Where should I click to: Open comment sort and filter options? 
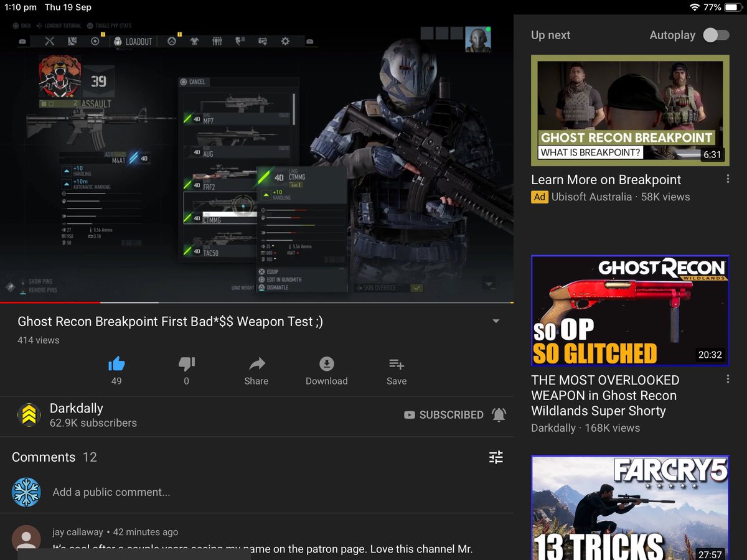pyautogui.click(x=496, y=457)
